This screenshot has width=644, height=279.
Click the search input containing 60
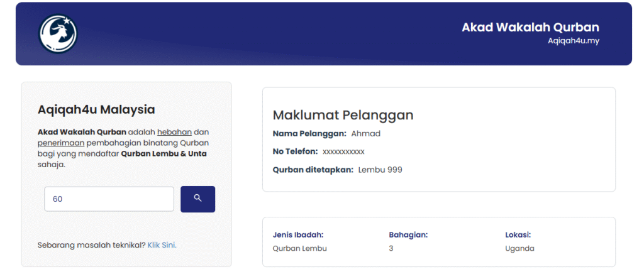click(109, 199)
